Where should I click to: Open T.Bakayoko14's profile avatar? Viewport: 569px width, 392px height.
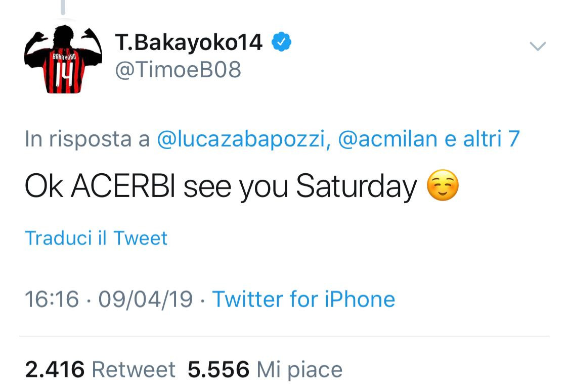tap(63, 56)
